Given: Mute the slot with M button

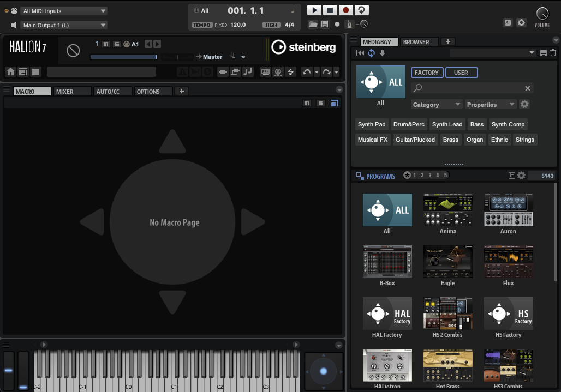Looking at the screenshot, I should tap(106, 44).
